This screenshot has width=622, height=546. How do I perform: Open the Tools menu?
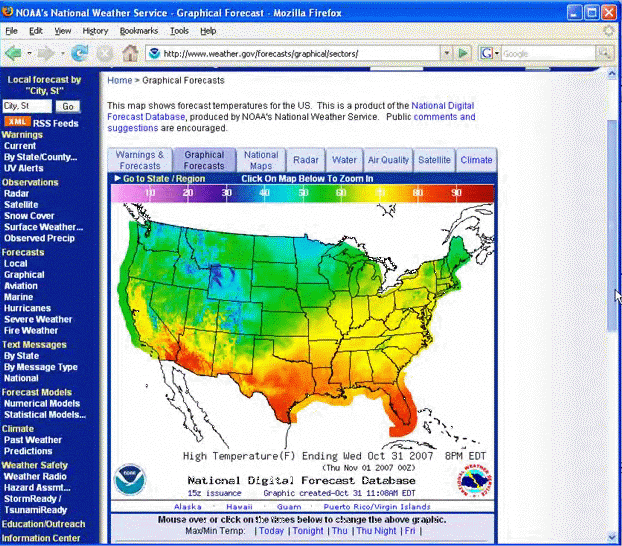tap(179, 31)
